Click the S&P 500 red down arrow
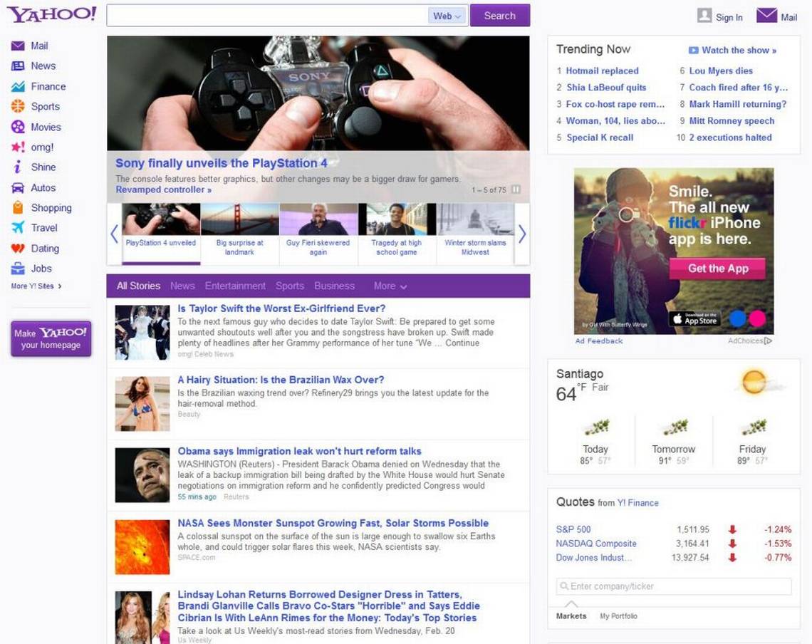The image size is (812, 644). click(x=732, y=529)
